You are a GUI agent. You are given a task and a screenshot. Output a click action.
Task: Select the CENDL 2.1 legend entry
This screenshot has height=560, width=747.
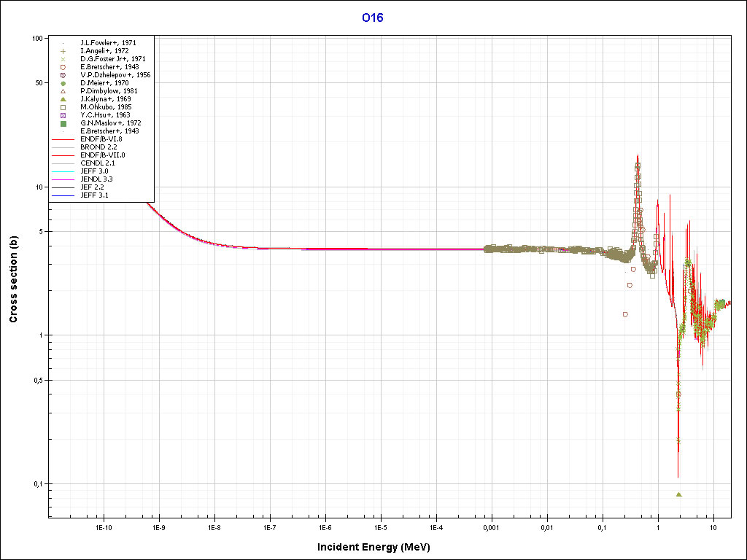point(98,163)
